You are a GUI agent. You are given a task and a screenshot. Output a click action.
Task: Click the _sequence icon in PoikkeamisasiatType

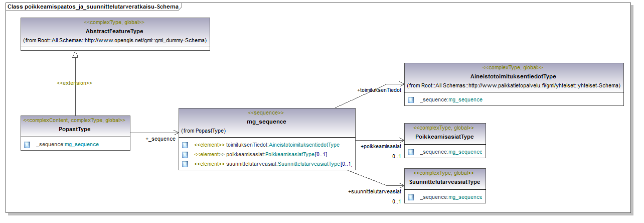pyautogui.click(x=411, y=152)
